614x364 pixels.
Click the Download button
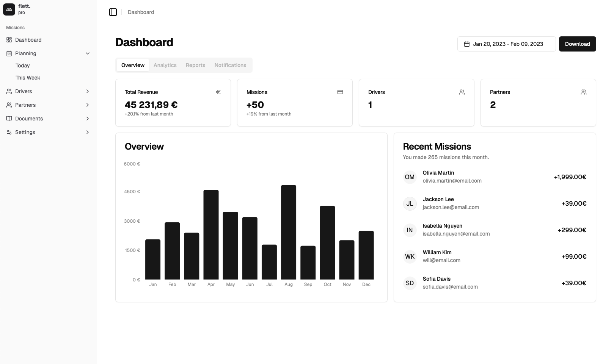[577, 44]
